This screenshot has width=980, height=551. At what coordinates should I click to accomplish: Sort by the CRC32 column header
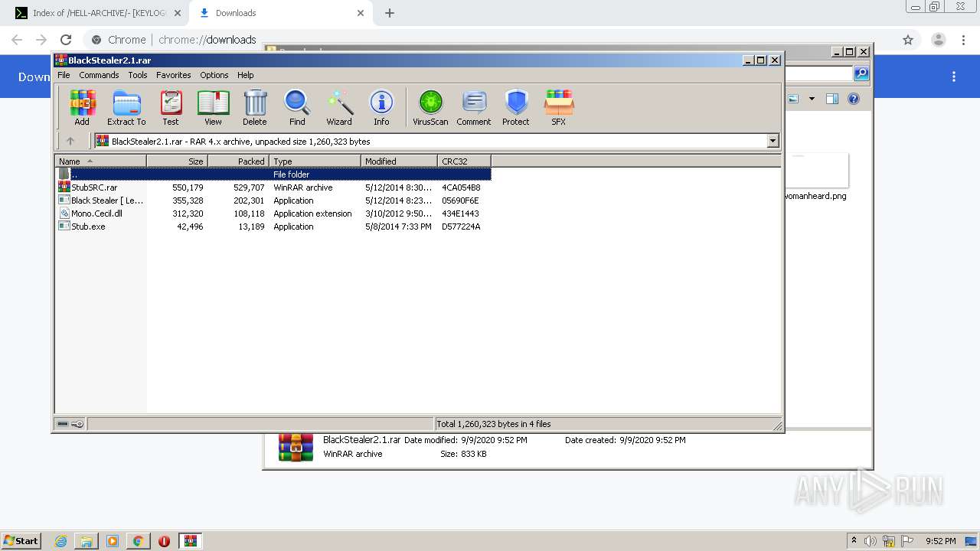(464, 161)
